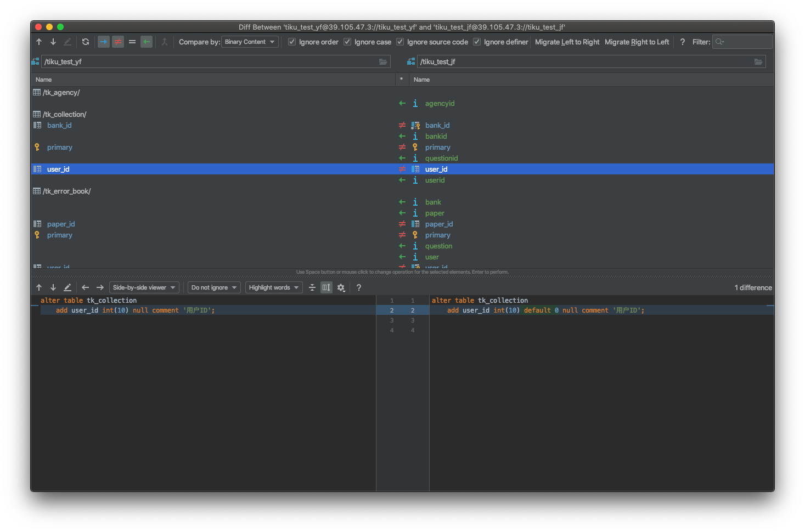Toggle the show different items filter icon
This screenshot has height=532, width=805.
coord(118,42)
